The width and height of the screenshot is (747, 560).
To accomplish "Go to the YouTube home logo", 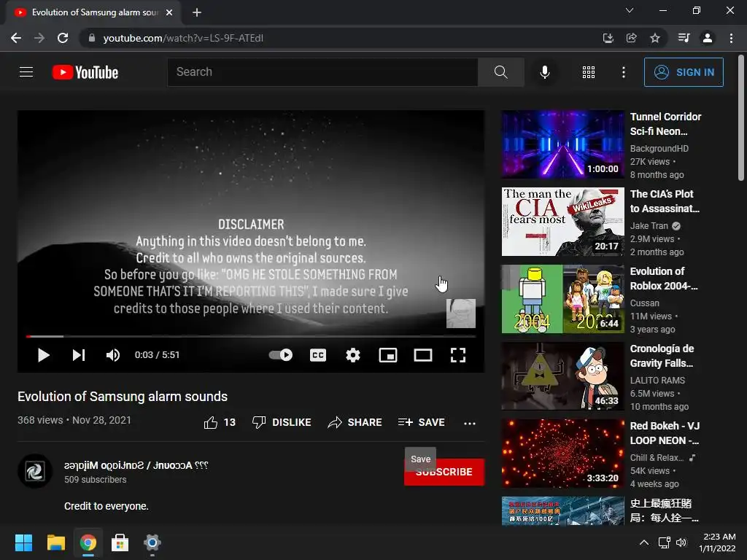I will pyautogui.click(x=85, y=72).
